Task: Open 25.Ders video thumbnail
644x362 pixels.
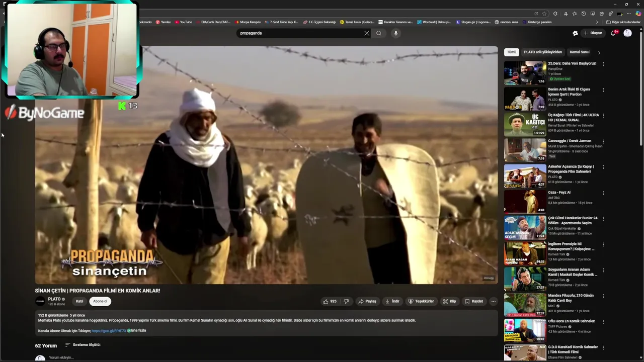Action: (x=525, y=73)
